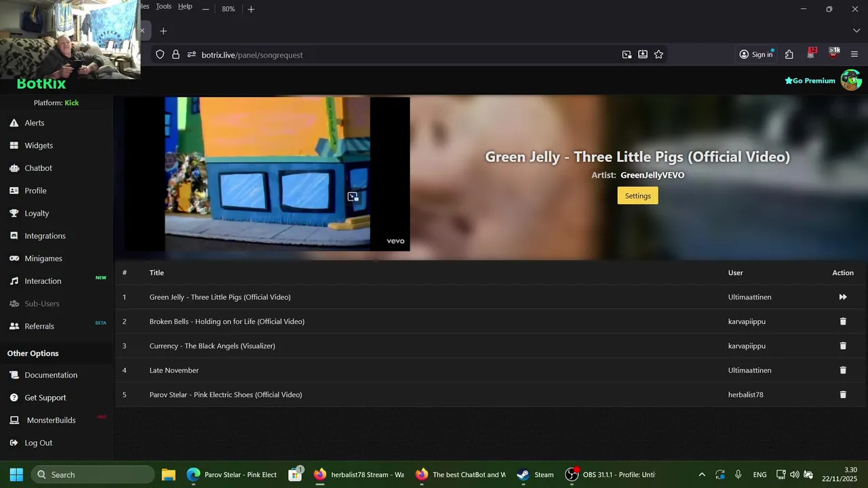Click the ENG language indicator

(759, 474)
